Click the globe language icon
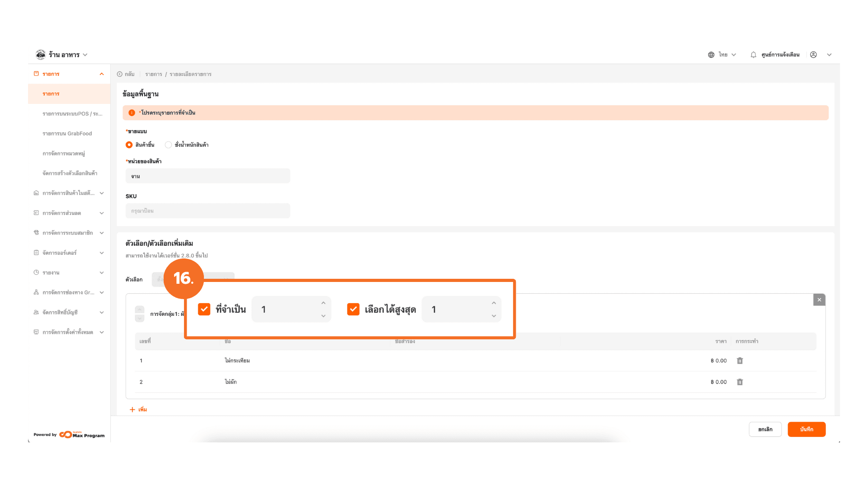The height and width of the screenshot is (488, 868). point(711,55)
